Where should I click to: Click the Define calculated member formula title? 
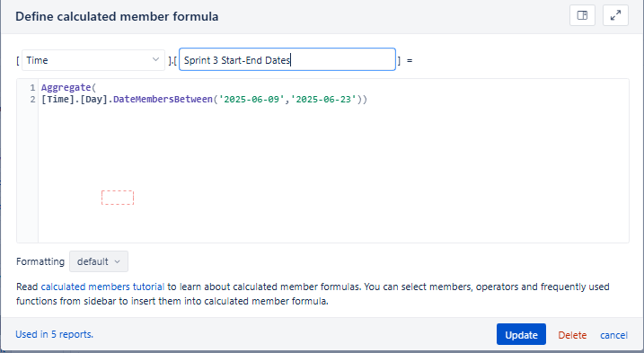[x=117, y=16]
